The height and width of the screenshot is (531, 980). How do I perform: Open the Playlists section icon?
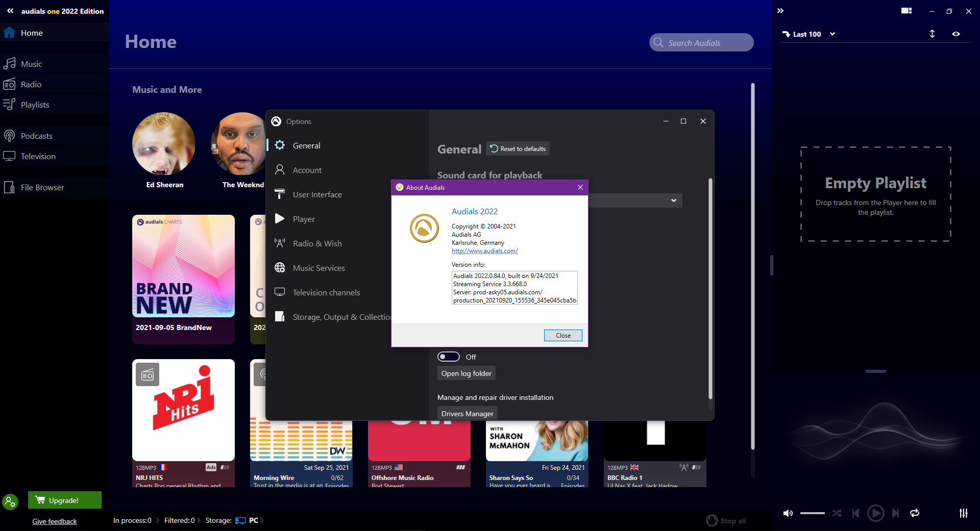(x=9, y=105)
